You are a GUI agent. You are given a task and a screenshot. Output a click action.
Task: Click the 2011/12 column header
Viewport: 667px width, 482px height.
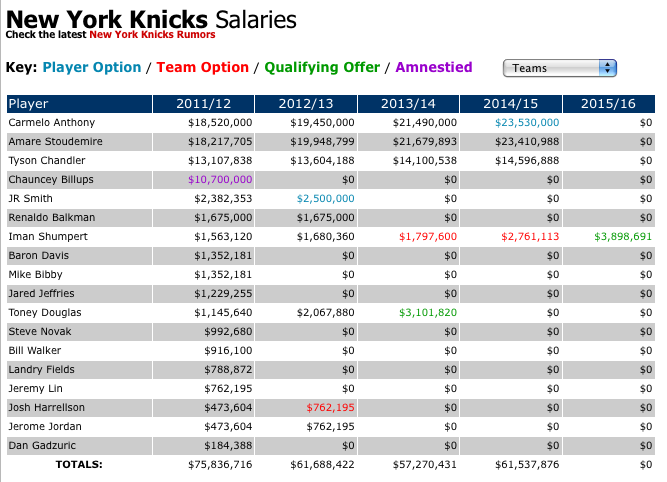pyautogui.click(x=203, y=104)
